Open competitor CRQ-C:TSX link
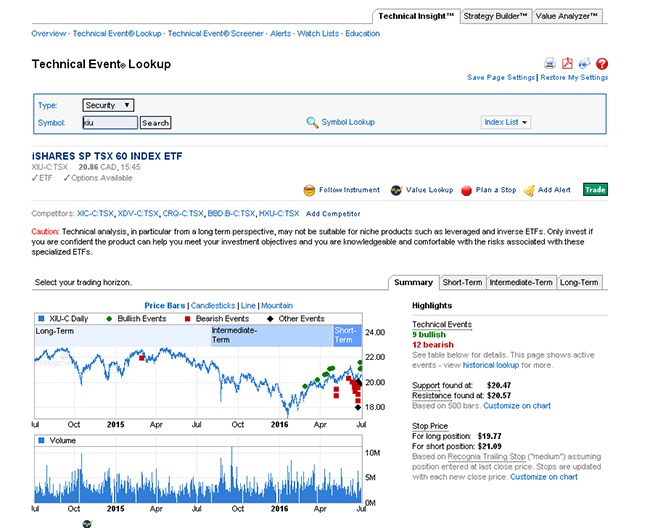This screenshot has height=528, width=650. (183, 213)
